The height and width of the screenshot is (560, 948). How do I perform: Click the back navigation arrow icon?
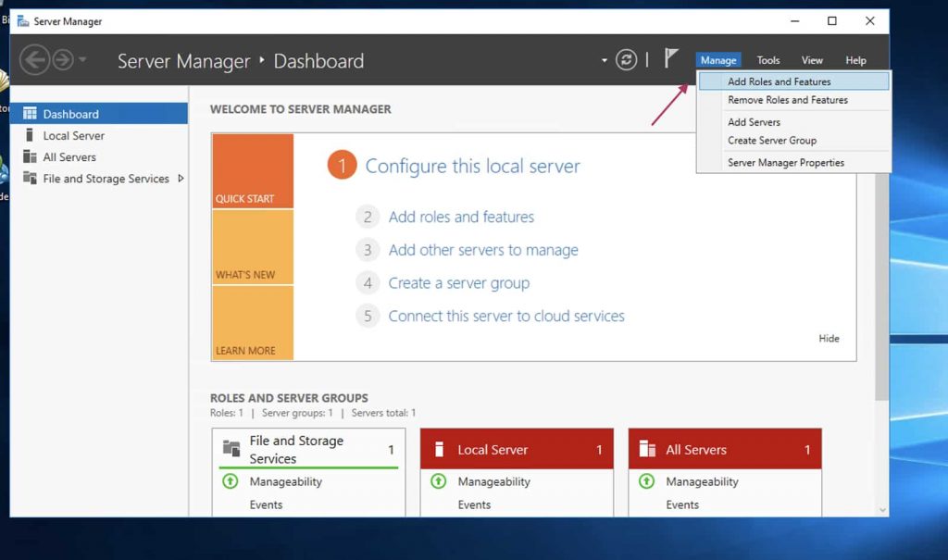tap(34, 61)
